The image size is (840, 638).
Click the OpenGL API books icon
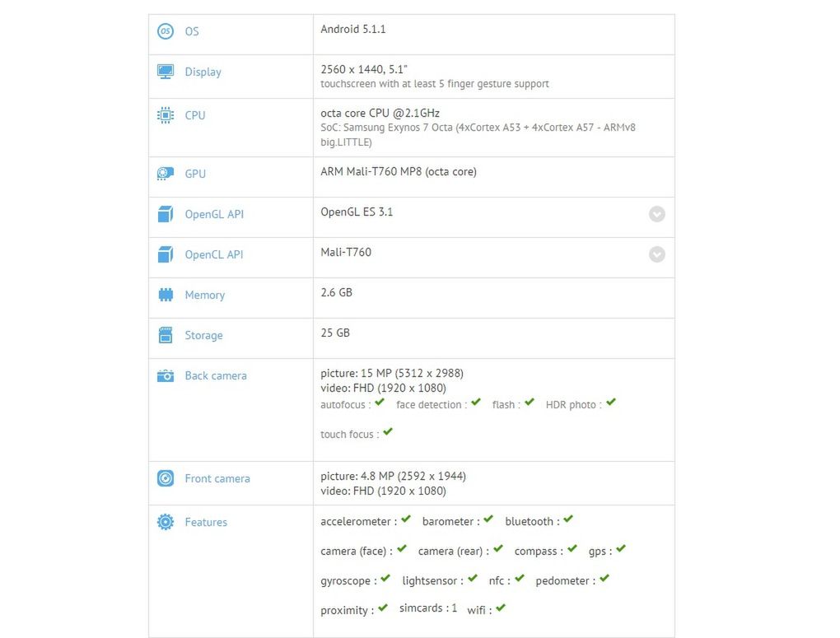pyautogui.click(x=165, y=212)
